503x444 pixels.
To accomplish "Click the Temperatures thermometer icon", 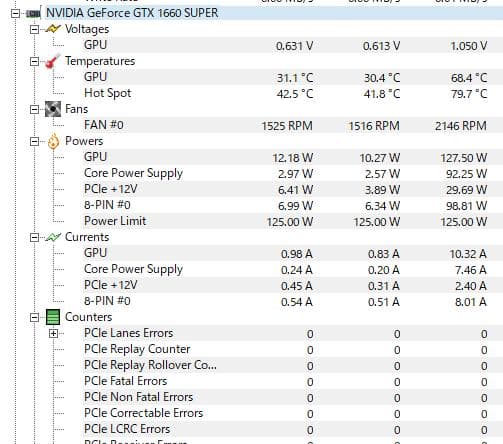I will click(x=53, y=61).
